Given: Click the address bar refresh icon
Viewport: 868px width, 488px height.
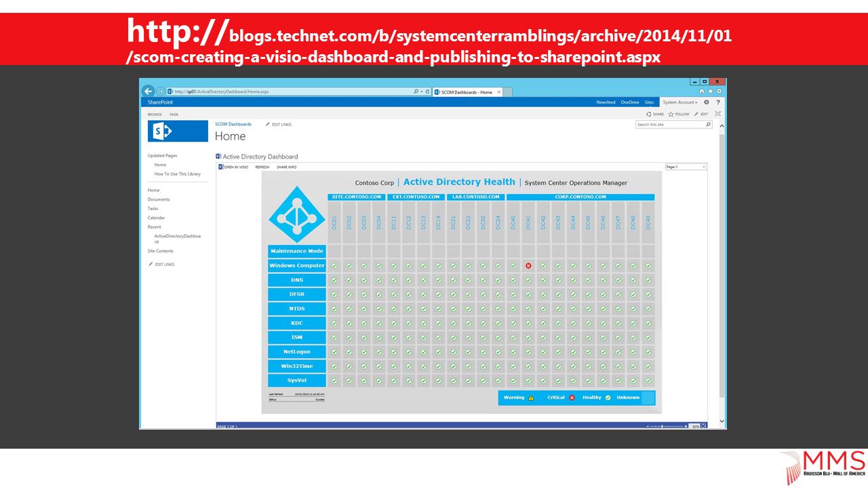Looking at the screenshot, I should [427, 91].
